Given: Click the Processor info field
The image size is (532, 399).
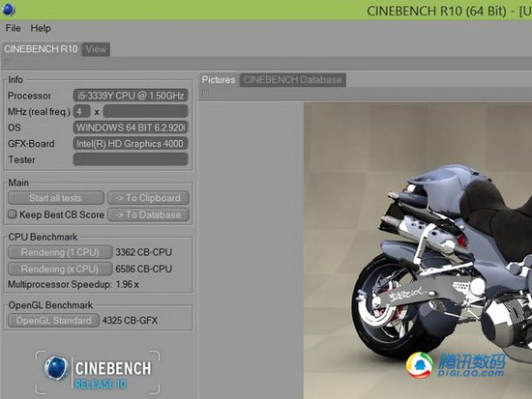Looking at the screenshot, I should (x=131, y=96).
